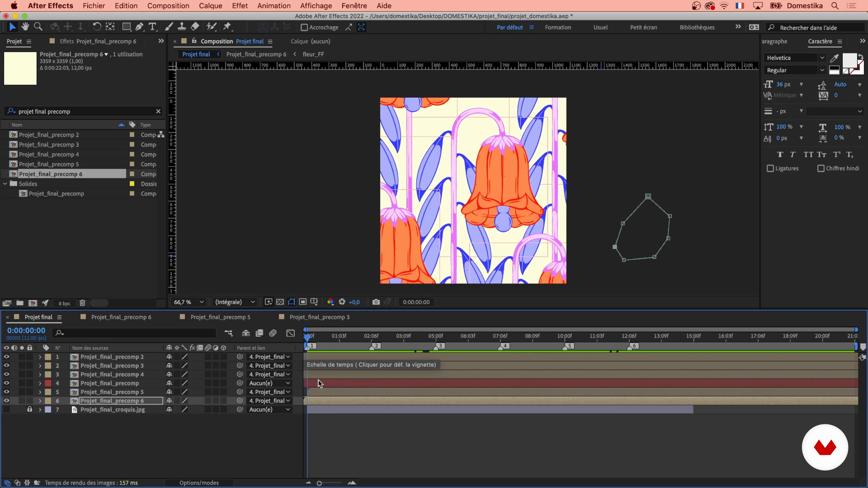Click the 0:00:00:00 timeline timecode

point(26,331)
